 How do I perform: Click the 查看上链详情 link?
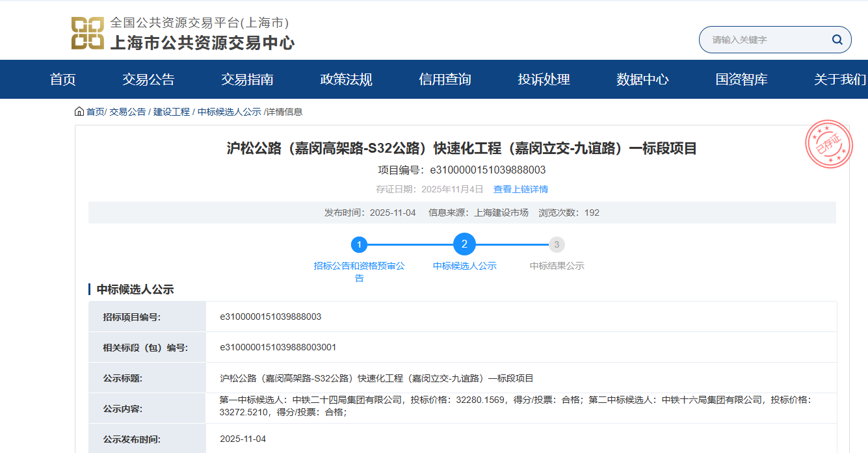pyautogui.click(x=520, y=190)
